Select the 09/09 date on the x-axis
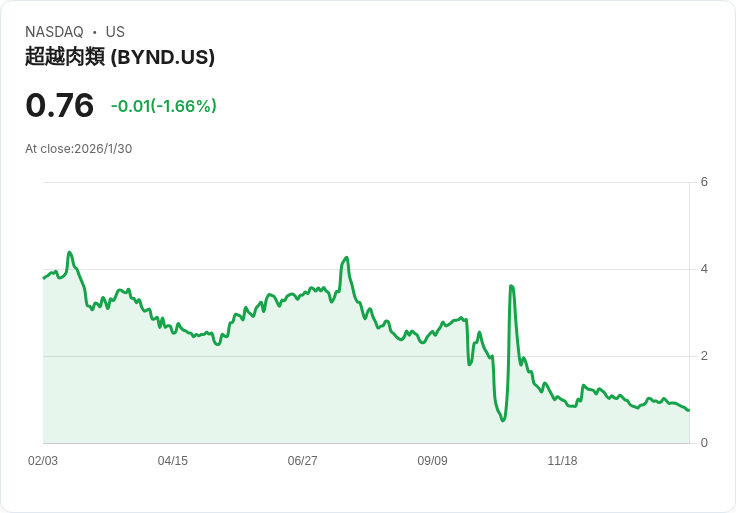Viewport: 736px width, 513px height. [432, 461]
